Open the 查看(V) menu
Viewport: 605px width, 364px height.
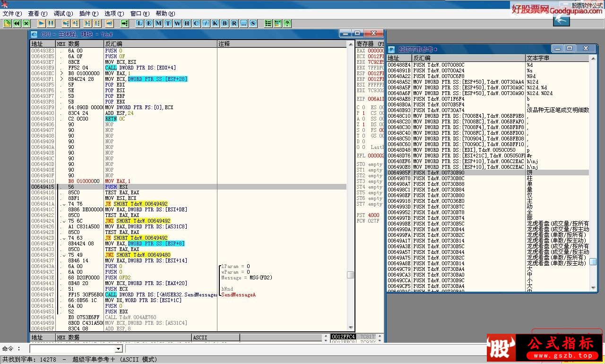(x=38, y=14)
